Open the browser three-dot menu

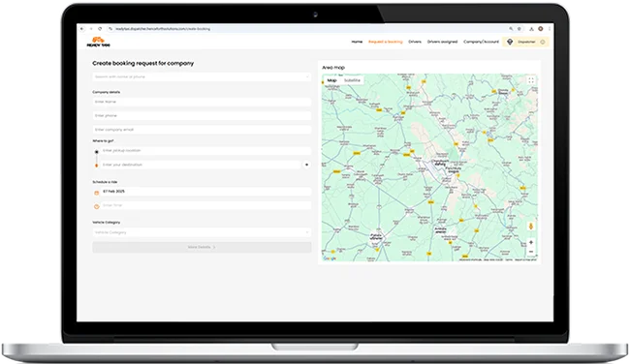(550, 29)
